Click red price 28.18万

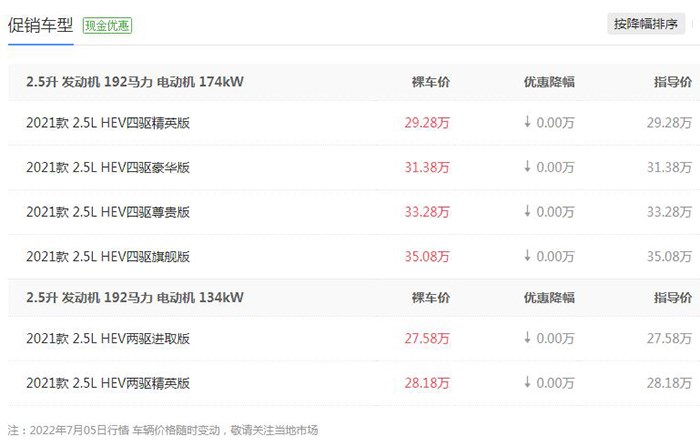pos(427,383)
